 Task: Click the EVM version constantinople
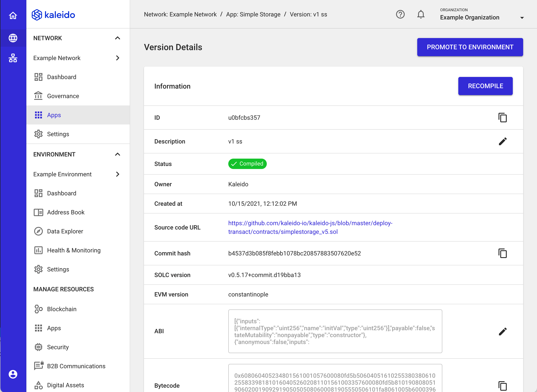[x=248, y=294]
